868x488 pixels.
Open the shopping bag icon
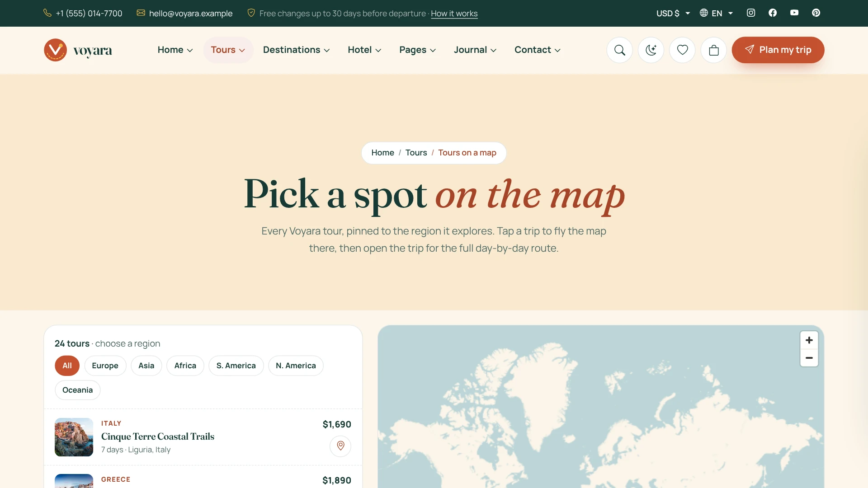tap(714, 50)
